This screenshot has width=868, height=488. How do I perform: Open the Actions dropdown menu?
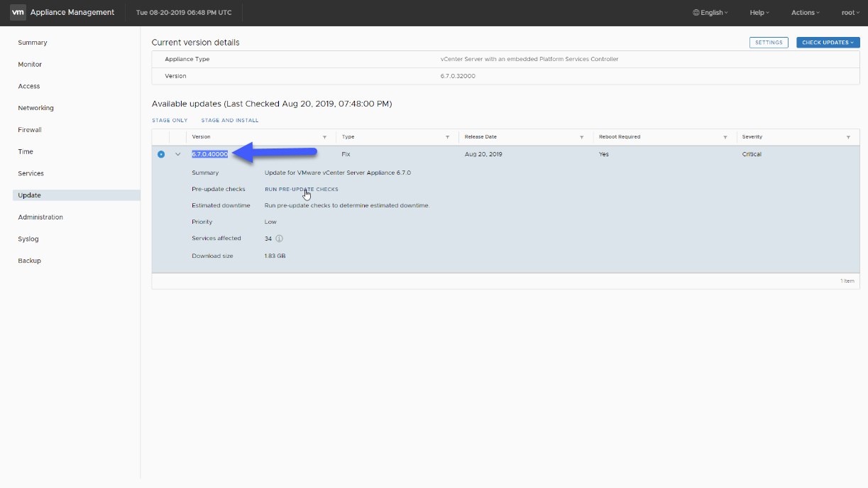click(806, 13)
